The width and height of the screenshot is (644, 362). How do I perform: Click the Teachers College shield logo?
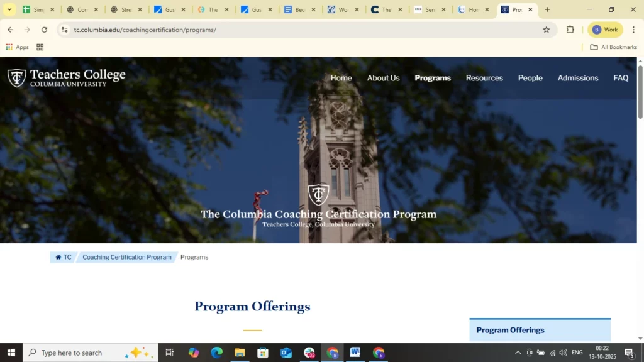click(16, 77)
